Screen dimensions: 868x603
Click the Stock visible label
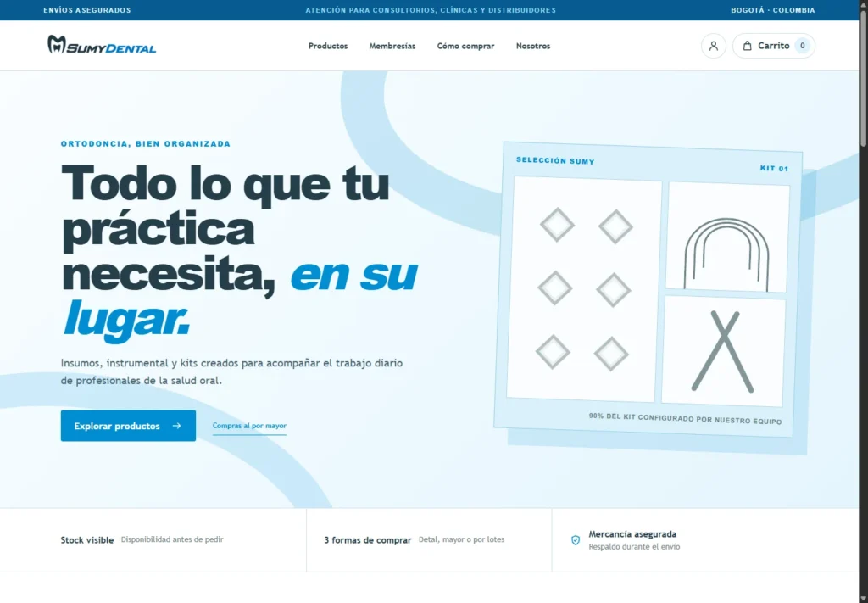click(87, 540)
